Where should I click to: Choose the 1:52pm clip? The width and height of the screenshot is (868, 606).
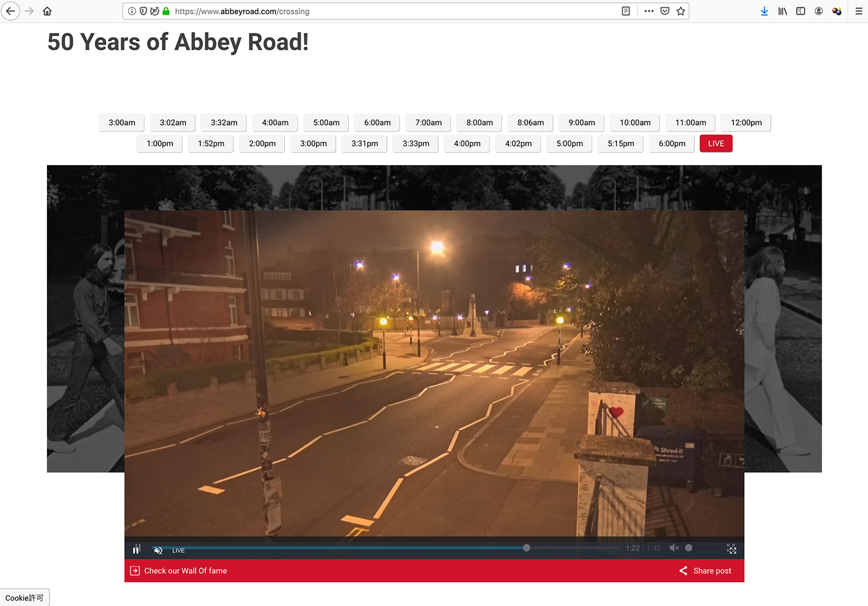(x=211, y=144)
